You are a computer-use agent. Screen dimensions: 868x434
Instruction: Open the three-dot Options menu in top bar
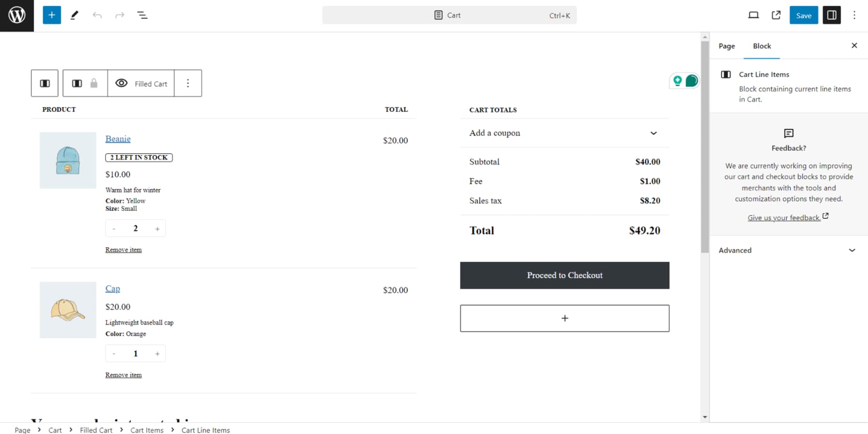pyautogui.click(x=854, y=15)
